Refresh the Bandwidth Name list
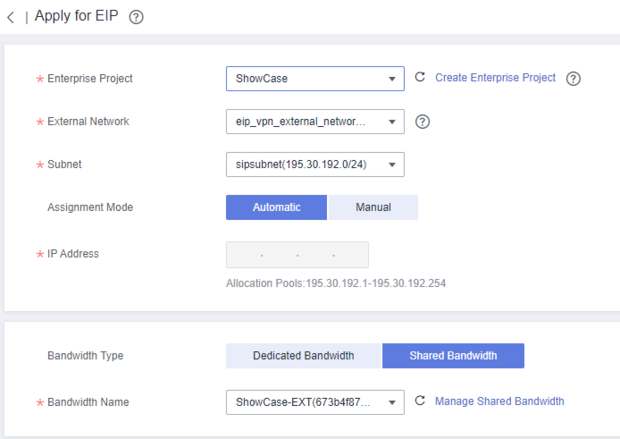620x439 pixels. (420, 402)
